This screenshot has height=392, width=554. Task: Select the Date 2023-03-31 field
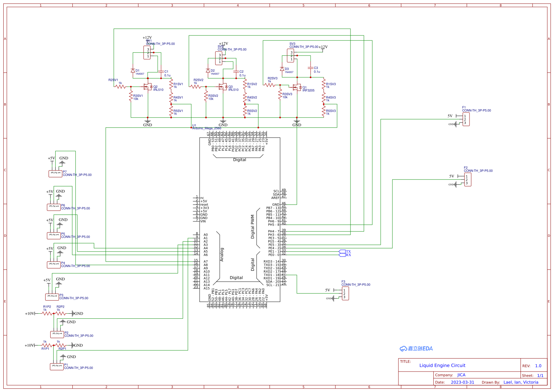463,382
